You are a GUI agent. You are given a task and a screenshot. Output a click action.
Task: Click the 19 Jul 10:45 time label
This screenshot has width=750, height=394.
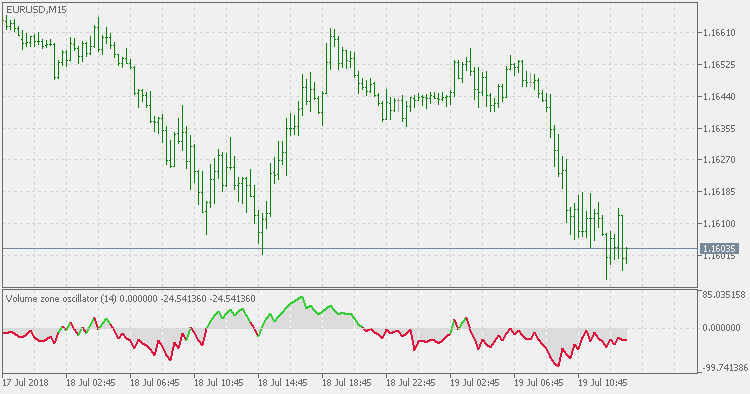point(604,383)
